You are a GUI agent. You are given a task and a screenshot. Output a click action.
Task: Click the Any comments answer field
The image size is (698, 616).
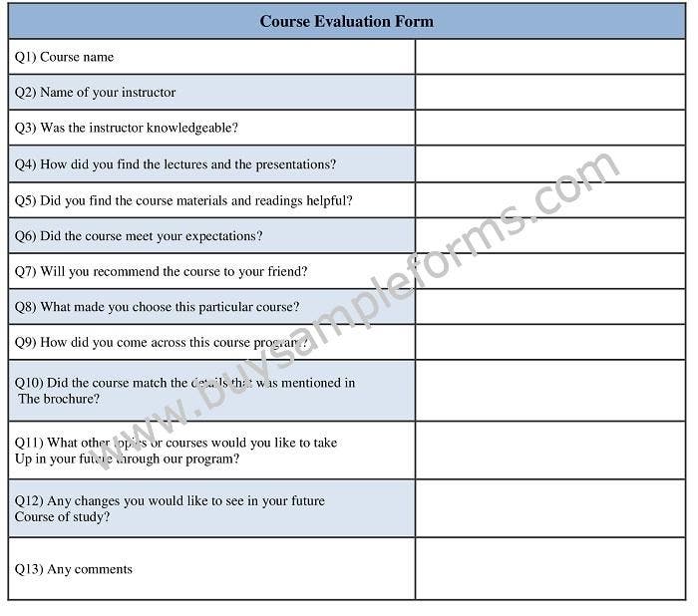click(x=550, y=569)
